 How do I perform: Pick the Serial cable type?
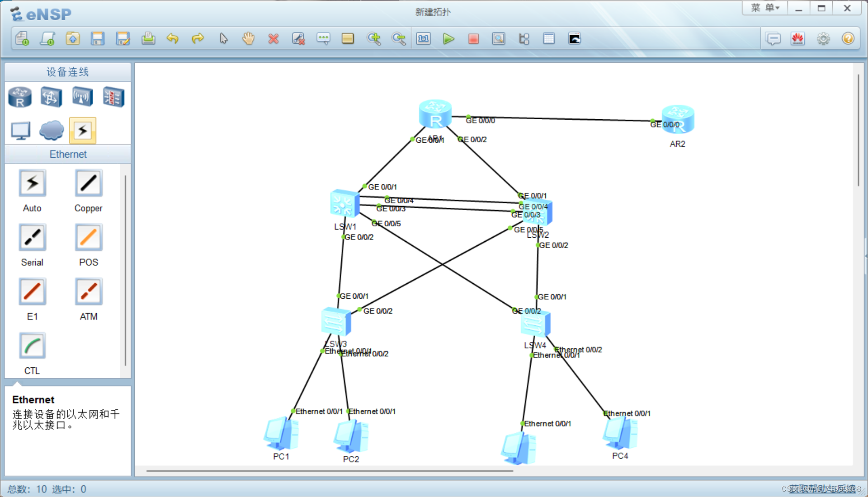32,238
